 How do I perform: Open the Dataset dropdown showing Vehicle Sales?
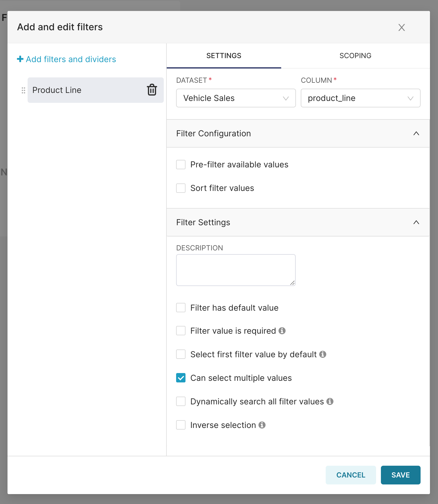click(236, 98)
